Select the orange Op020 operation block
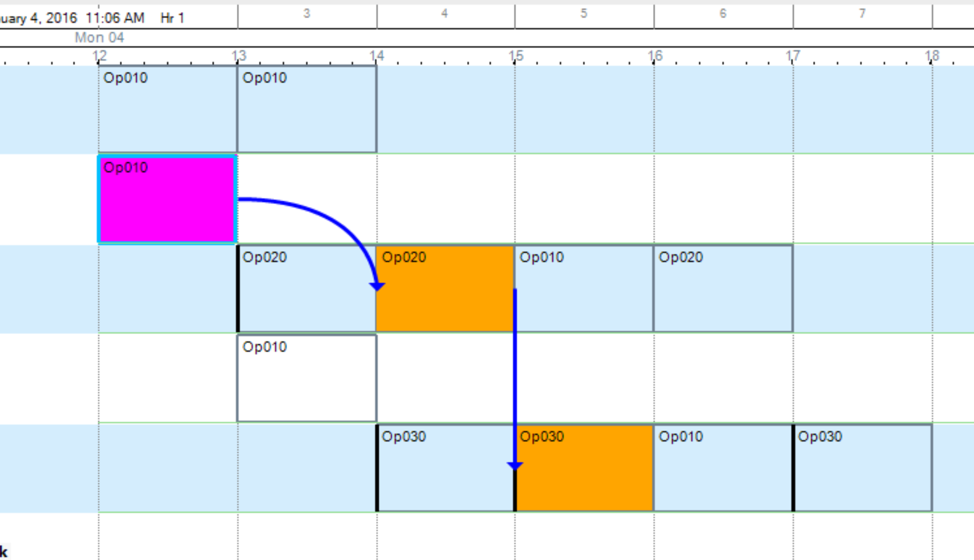974x560 pixels. click(x=445, y=289)
